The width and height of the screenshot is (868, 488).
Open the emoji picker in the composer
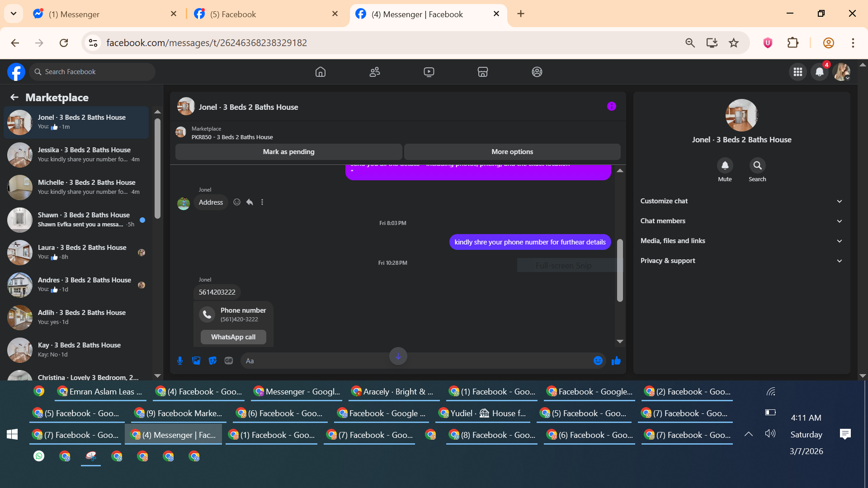[x=598, y=361]
